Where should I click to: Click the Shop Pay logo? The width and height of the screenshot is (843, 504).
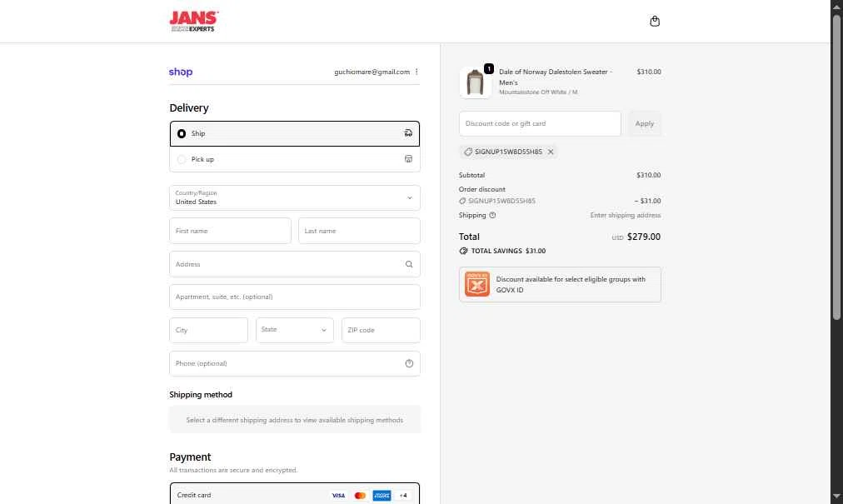tap(181, 72)
